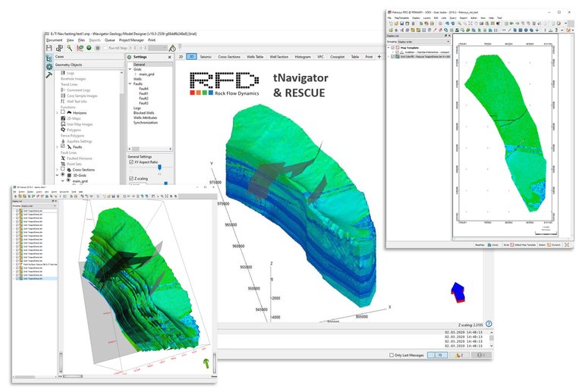Select General in the Settings tree
The width and height of the screenshot is (585, 392).
coord(139,64)
